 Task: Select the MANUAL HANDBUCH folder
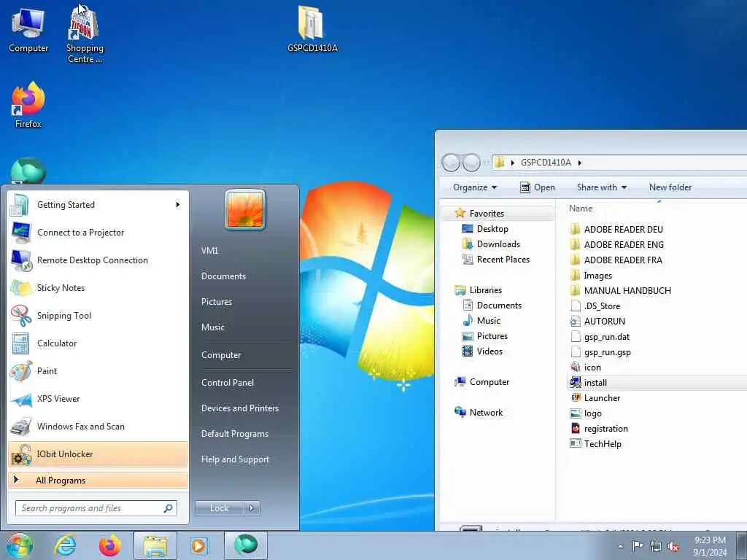tap(621, 290)
